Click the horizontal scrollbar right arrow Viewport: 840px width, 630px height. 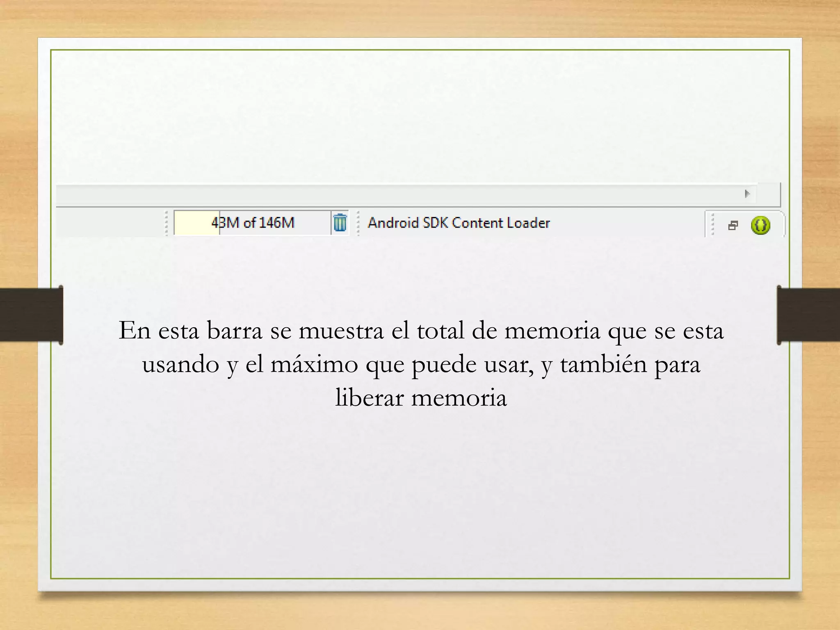coord(747,194)
